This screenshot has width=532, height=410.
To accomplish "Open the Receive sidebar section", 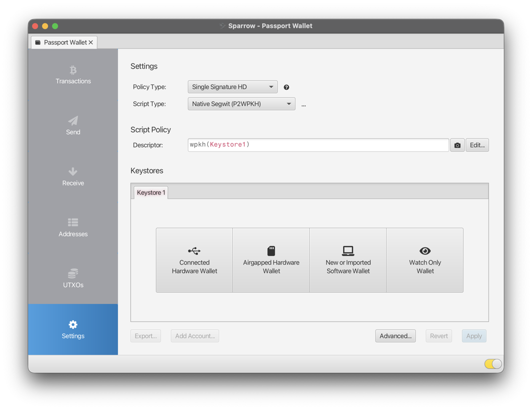I will pyautogui.click(x=73, y=176).
